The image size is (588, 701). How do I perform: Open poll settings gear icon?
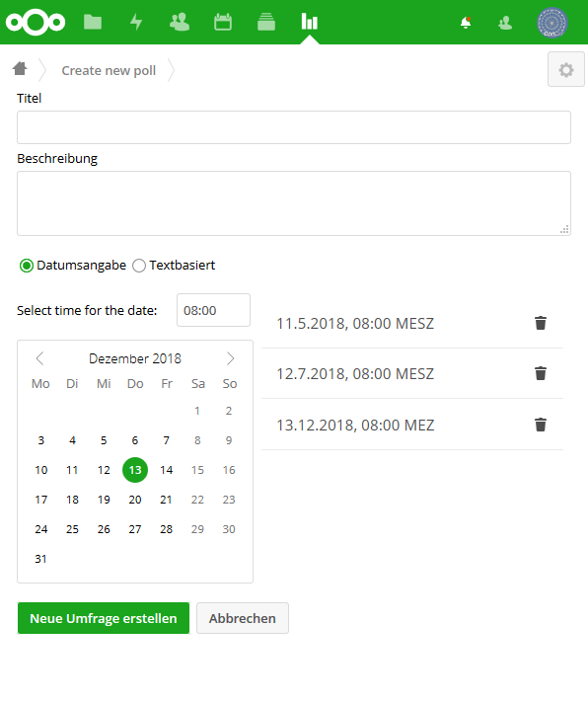pos(565,69)
